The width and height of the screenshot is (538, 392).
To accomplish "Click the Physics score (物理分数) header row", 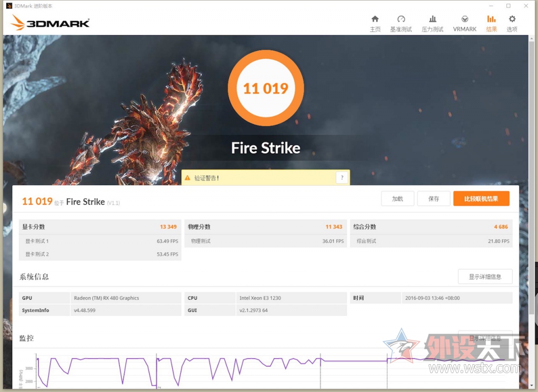I will [x=265, y=227].
